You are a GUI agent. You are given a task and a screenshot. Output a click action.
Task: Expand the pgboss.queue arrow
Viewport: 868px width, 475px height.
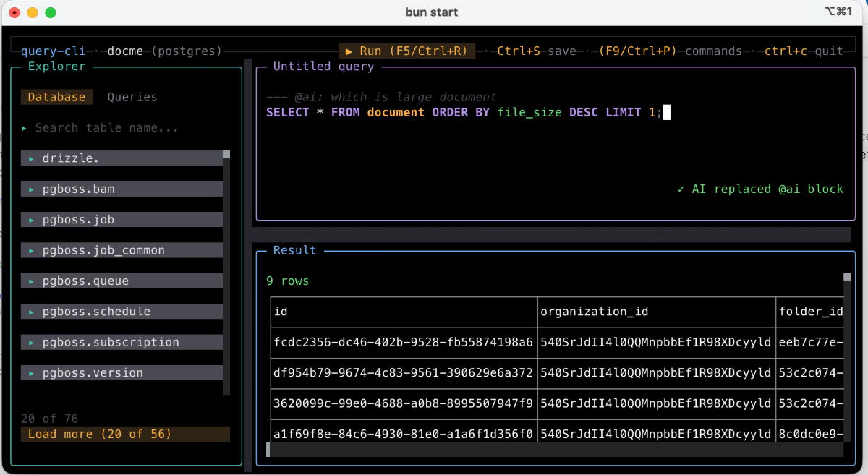(32, 281)
